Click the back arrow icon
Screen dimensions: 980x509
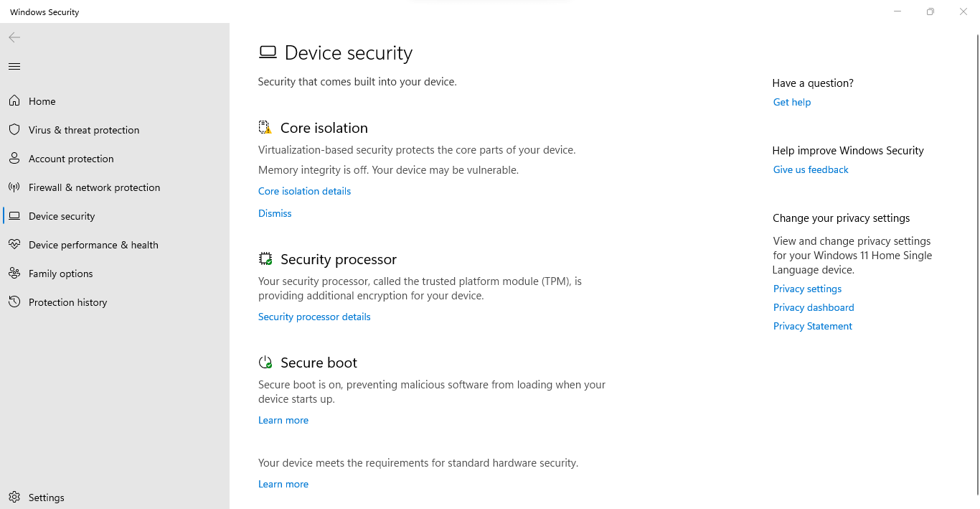[14, 37]
